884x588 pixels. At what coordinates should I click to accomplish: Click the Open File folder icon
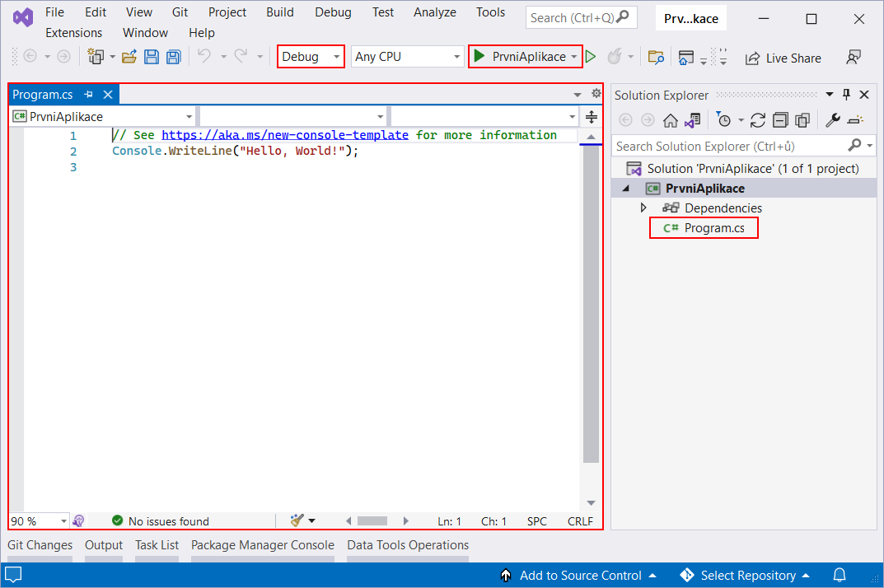pyautogui.click(x=129, y=56)
